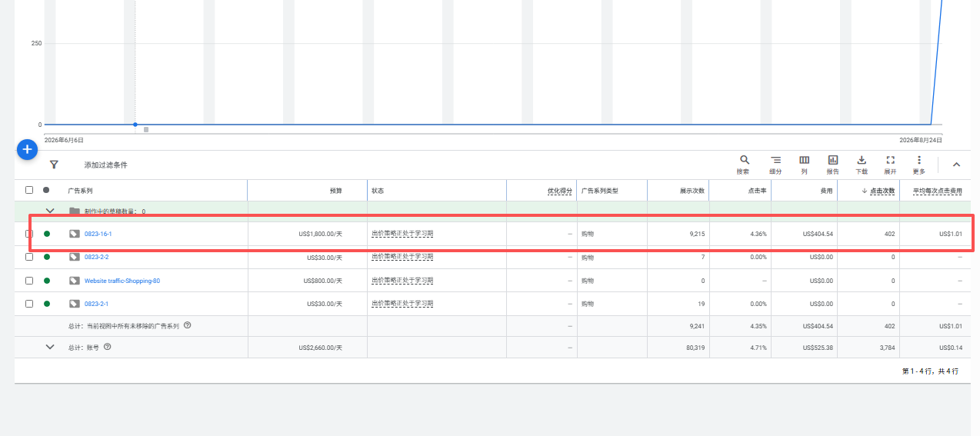Click budget US$800.00/天 cell

coord(322,281)
